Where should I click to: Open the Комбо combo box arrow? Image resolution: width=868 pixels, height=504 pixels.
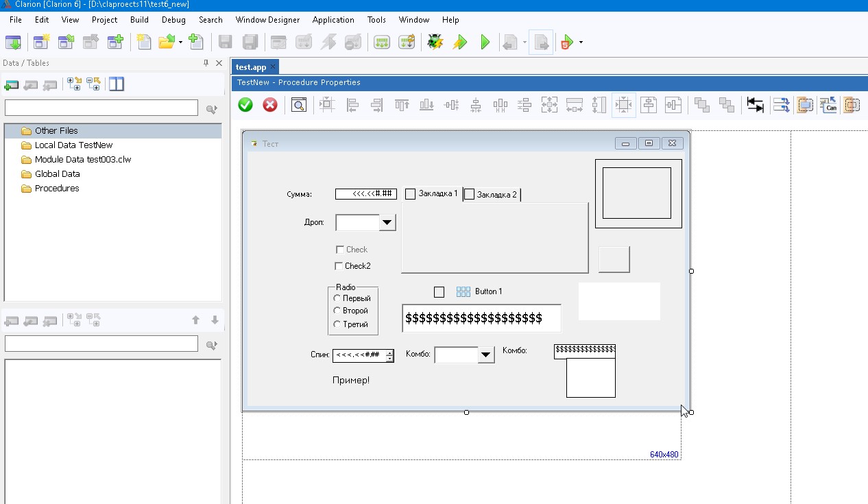click(486, 355)
